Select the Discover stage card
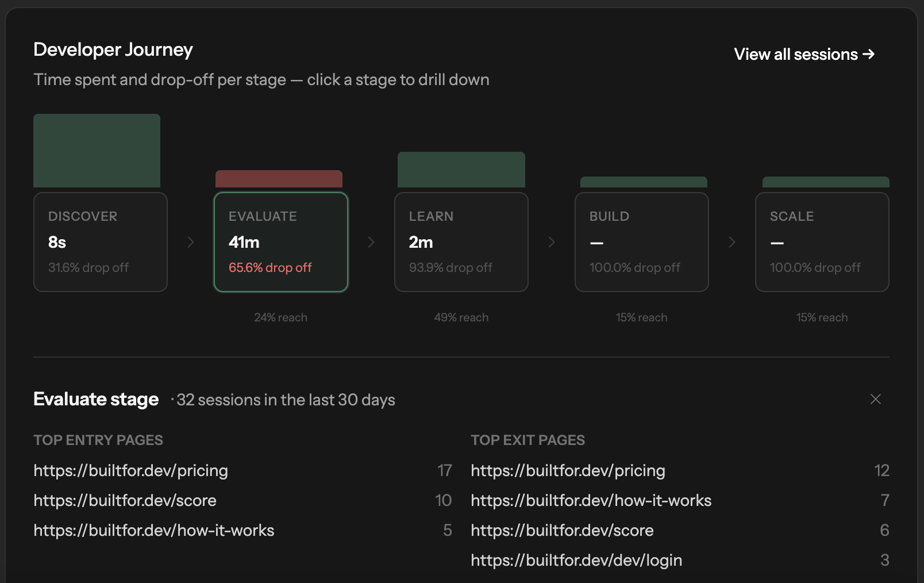The height and width of the screenshot is (583, 924). click(x=101, y=242)
